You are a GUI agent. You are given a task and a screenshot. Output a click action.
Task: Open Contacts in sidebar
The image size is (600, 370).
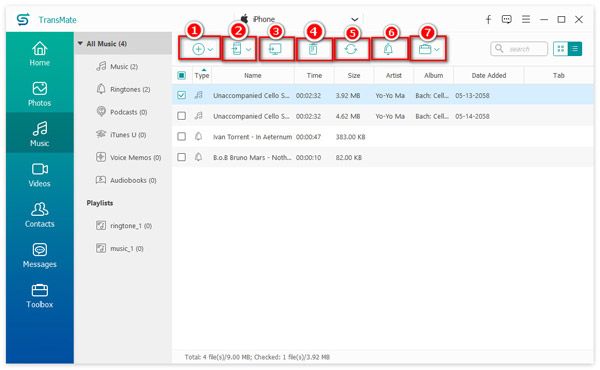pyautogui.click(x=39, y=215)
